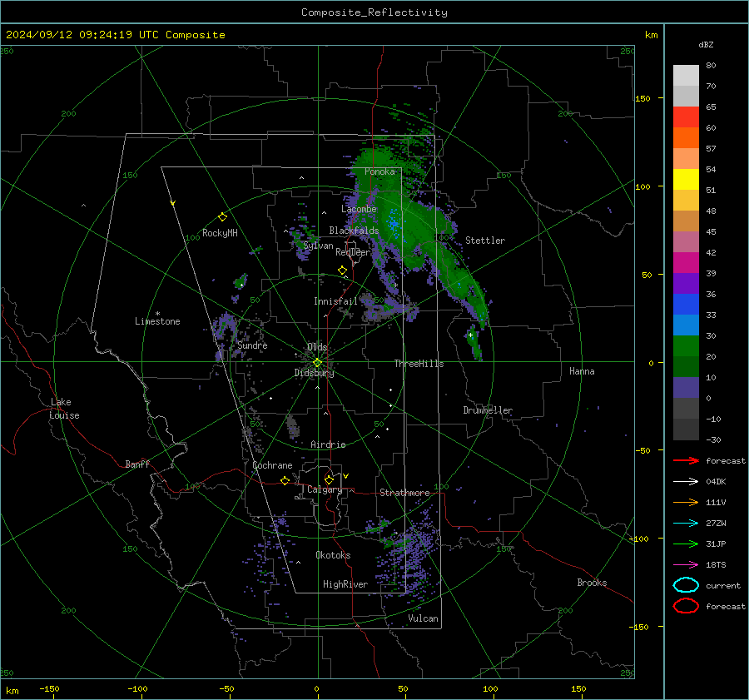Click the Banff label
The image size is (749, 700).
pyautogui.click(x=137, y=464)
